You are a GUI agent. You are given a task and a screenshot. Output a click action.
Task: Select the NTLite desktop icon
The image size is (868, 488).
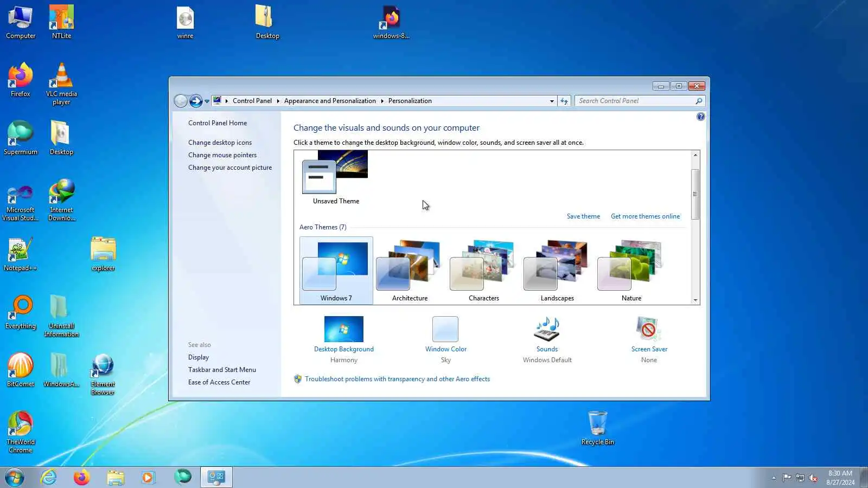pos(61,22)
